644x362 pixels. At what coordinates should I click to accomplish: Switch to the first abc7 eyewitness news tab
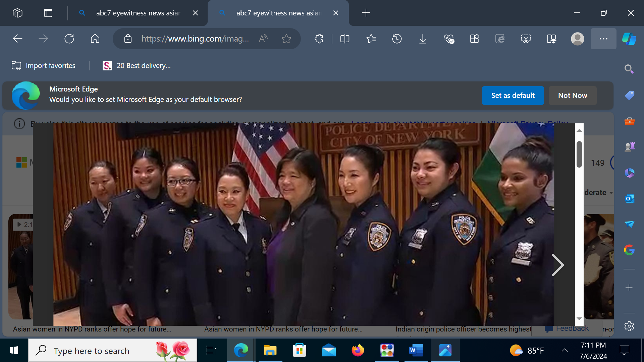tap(138, 13)
